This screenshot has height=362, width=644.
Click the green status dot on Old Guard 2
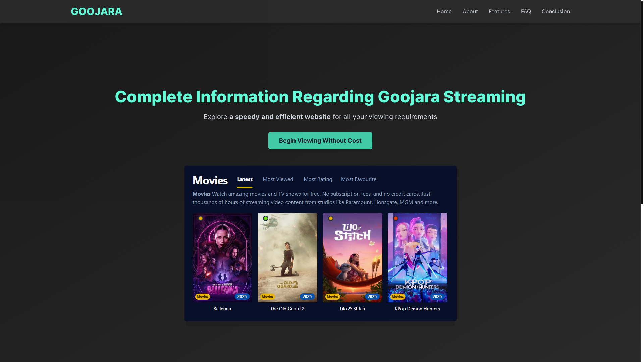[266, 218]
